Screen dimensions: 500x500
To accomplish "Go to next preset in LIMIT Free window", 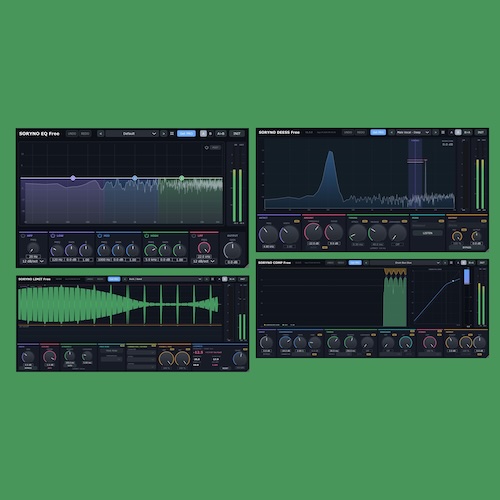I will click(x=207, y=279).
